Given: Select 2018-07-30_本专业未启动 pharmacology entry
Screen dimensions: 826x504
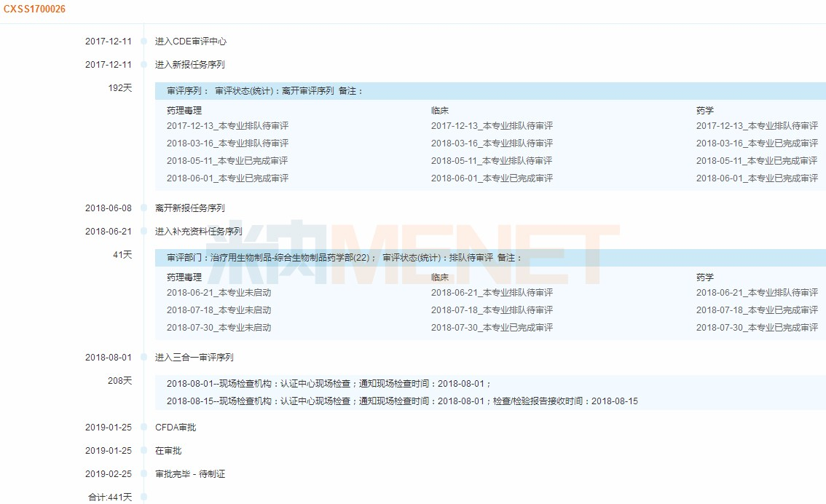Looking at the screenshot, I should 219,328.
